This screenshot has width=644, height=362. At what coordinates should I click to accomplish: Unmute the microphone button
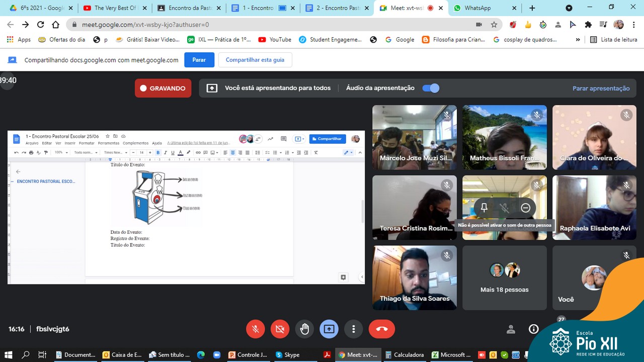(x=256, y=329)
